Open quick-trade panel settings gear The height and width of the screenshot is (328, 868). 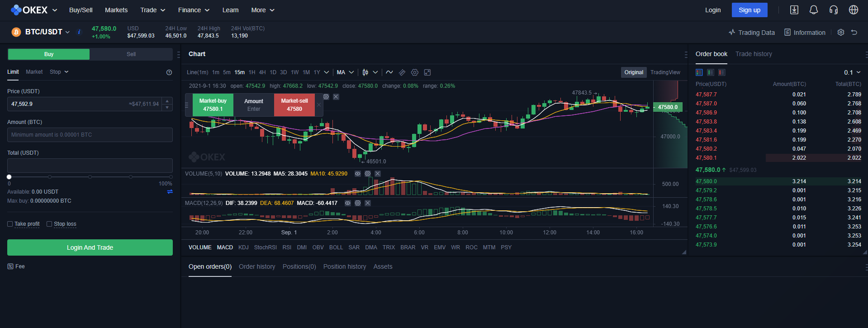(326, 97)
